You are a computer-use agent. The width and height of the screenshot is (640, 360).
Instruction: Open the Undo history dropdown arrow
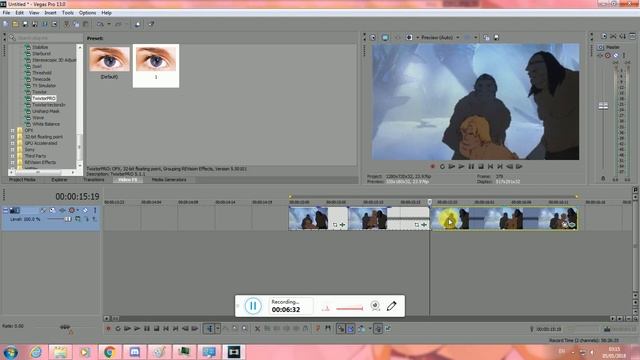(109, 24)
